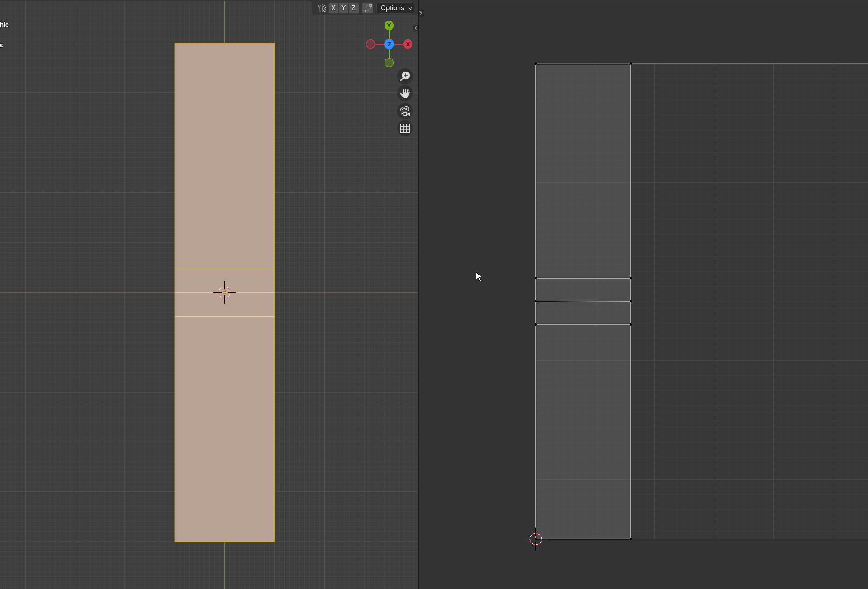The height and width of the screenshot is (589, 868).
Task: Click the pan view hand icon
Action: click(x=405, y=93)
